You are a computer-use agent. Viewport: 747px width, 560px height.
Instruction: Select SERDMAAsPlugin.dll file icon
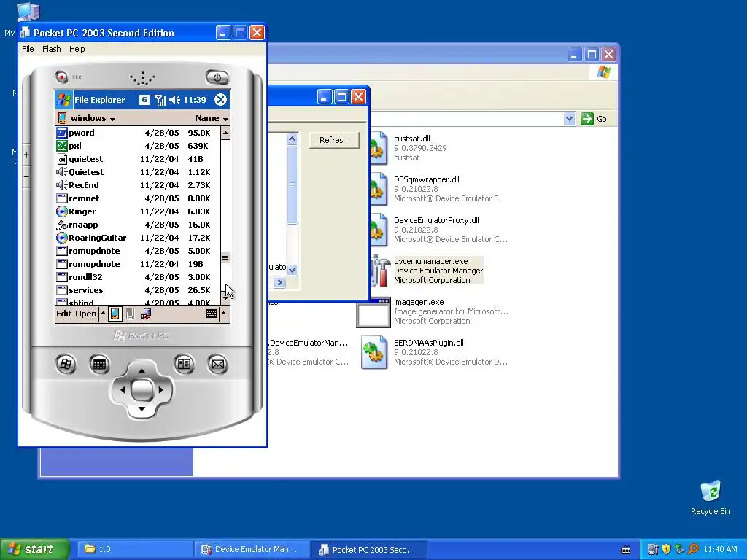373,352
